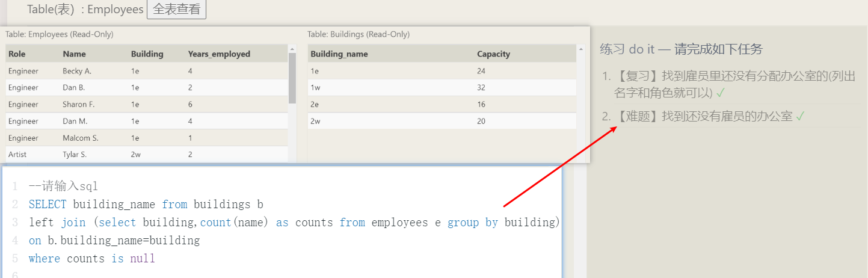Click the 2w building name cell

[x=315, y=122]
